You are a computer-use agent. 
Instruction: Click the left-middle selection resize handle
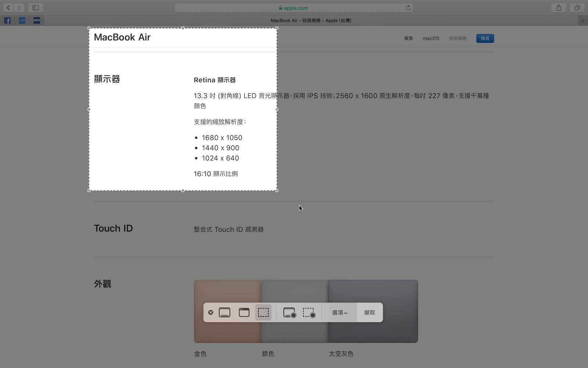[89, 109]
